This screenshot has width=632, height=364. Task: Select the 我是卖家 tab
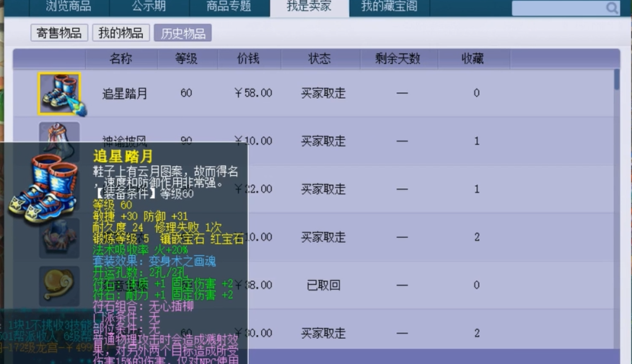click(310, 6)
